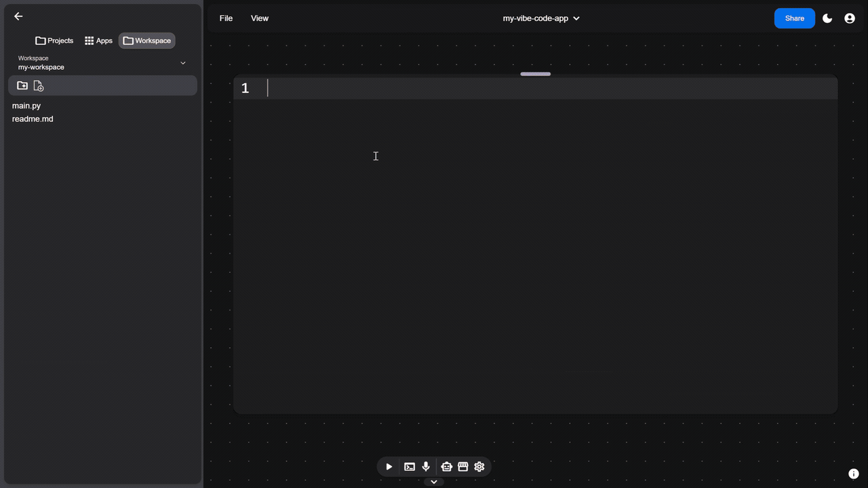Click the back arrow in the sidebar

[18, 16]
